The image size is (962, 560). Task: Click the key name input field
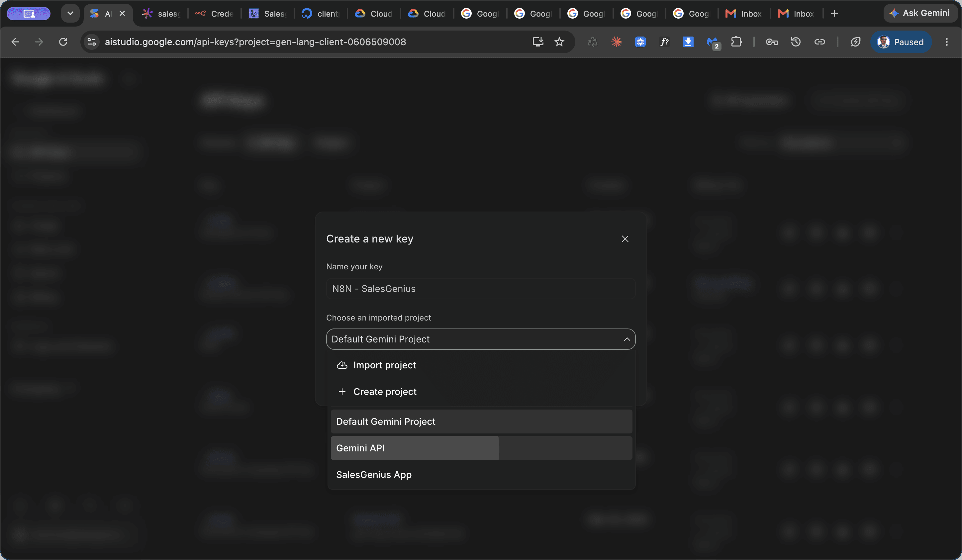481,289
